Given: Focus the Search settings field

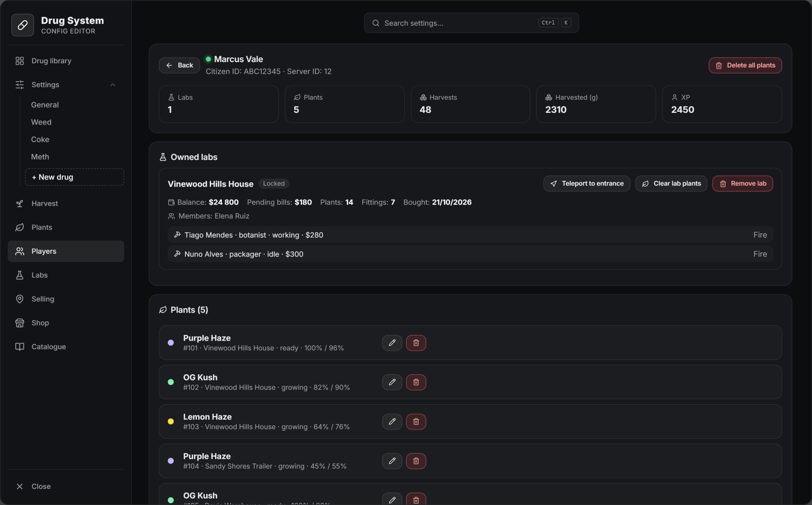Looking at the screenshot, I should 471,23.
